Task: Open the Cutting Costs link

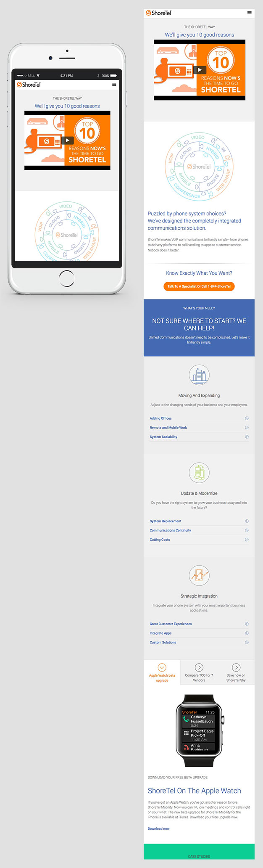Action: pyautogui.click(x=160, y=540)
